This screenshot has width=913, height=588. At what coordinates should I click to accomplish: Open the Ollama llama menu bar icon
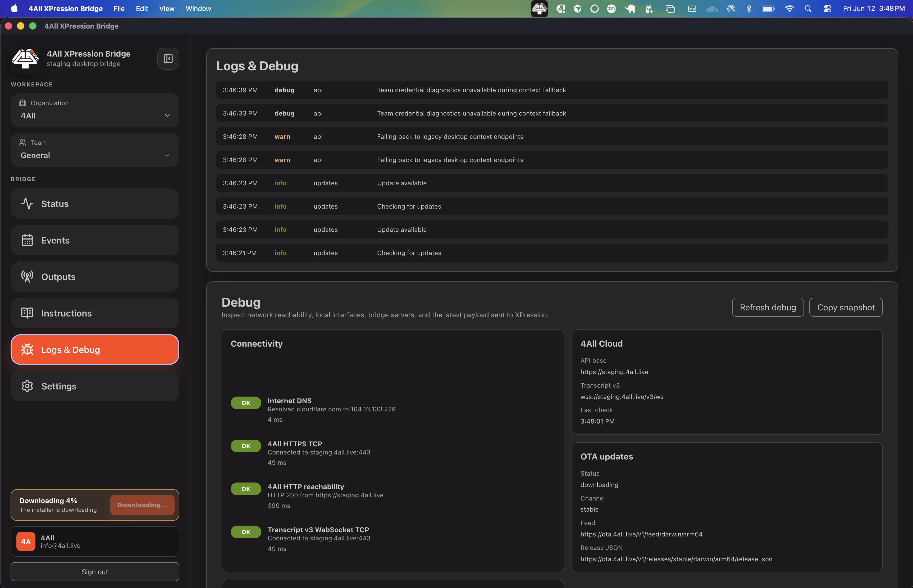[649, 8]
